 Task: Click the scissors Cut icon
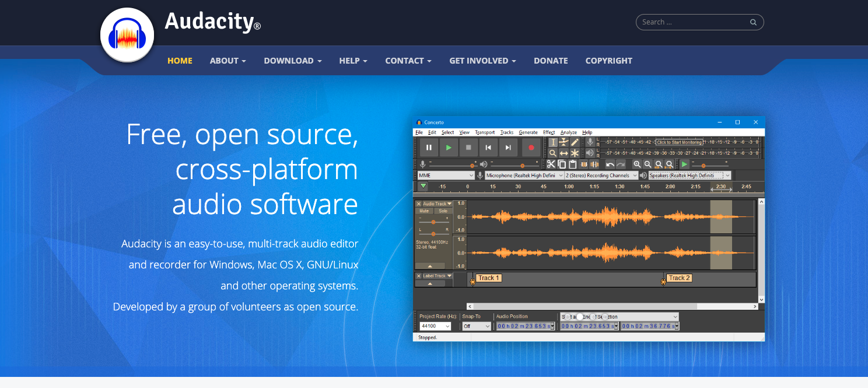coord(551,165)
